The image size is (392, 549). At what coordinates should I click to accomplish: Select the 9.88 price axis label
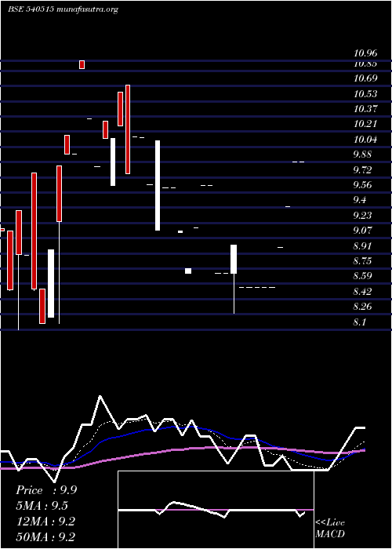[362, 155]
